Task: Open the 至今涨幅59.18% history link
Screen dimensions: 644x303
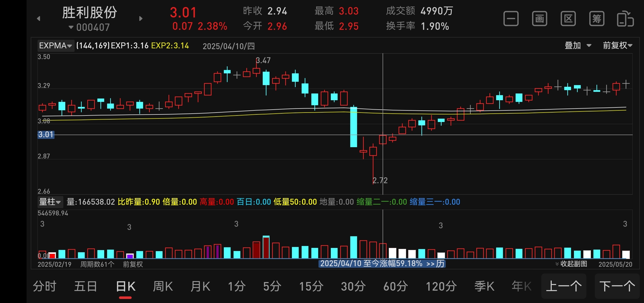Action: tap(382, 264)
